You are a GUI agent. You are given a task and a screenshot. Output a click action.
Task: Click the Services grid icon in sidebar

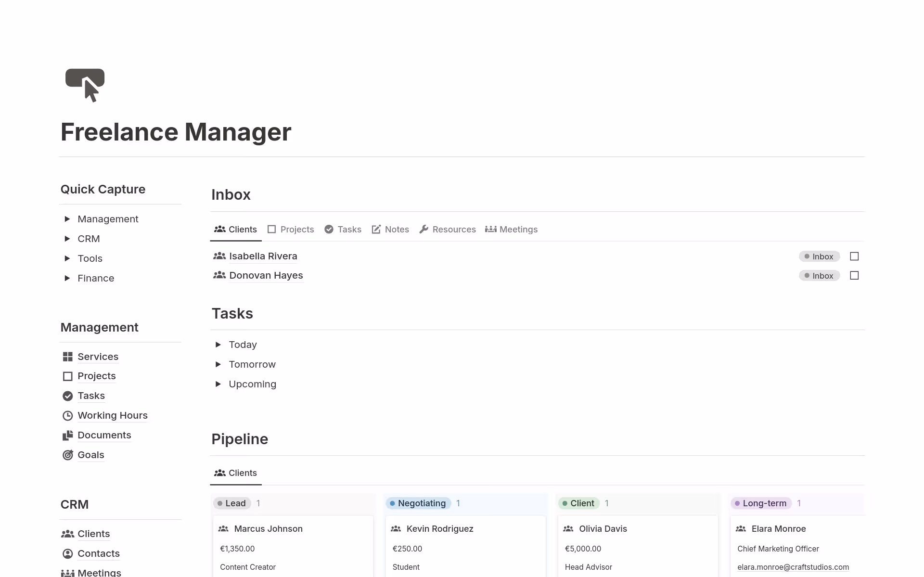click(67, 357)
